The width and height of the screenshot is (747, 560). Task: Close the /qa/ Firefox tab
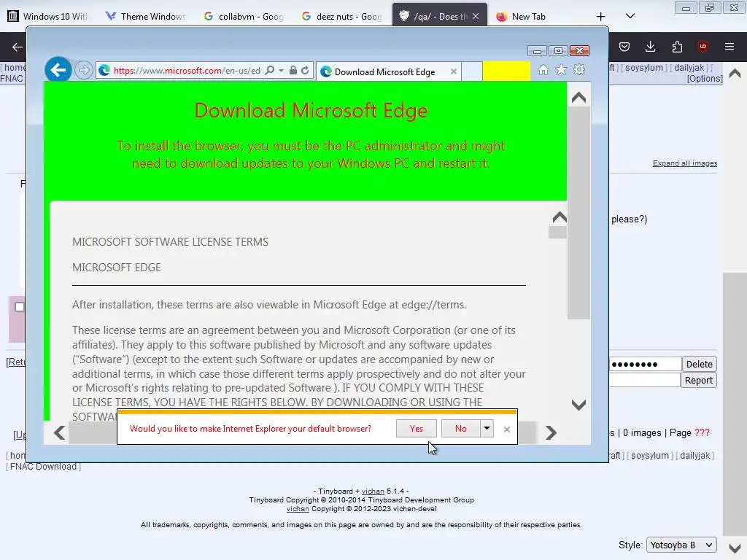coord(476,16)
